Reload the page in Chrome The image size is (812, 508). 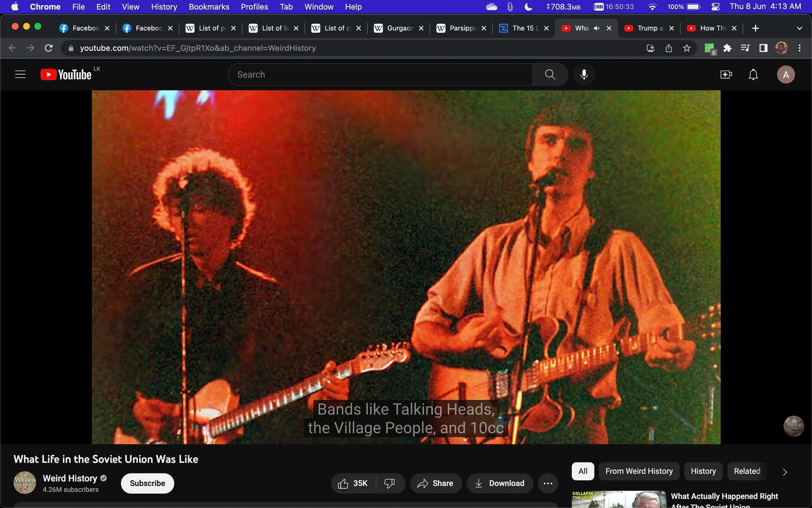49,48
